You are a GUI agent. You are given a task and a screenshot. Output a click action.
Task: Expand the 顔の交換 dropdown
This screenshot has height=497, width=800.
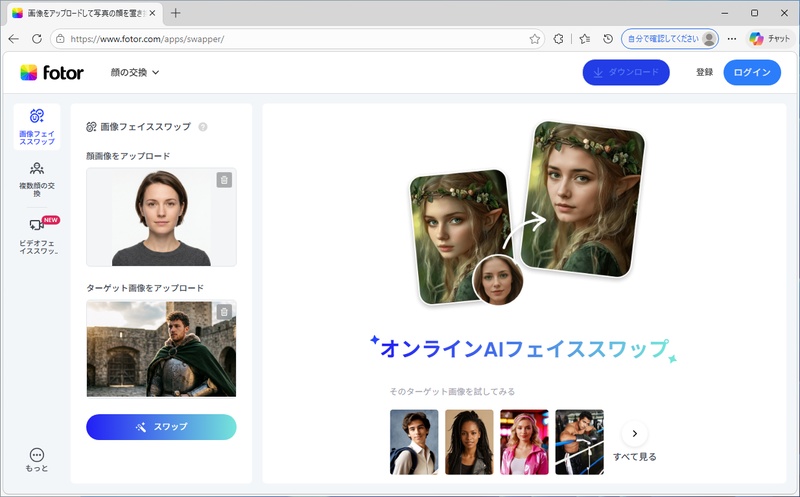135,72
